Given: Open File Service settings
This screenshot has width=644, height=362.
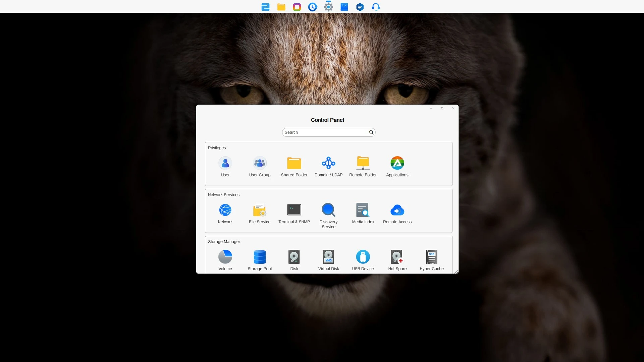Looking at the screenshot, I should click(260, 210).
